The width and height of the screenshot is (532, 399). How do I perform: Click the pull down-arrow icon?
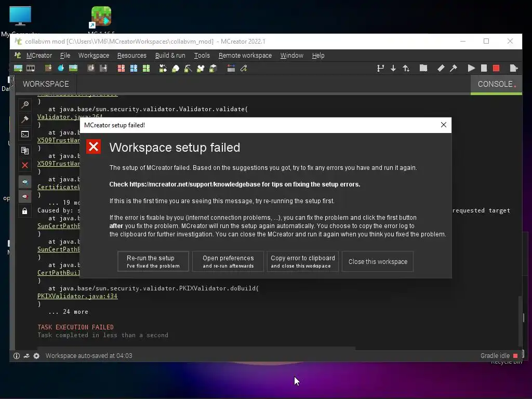point(393,69)
